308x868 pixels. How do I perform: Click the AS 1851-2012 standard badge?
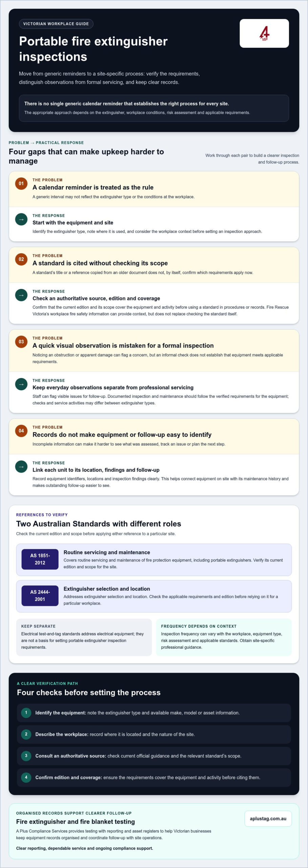click(x=40, y=559)
